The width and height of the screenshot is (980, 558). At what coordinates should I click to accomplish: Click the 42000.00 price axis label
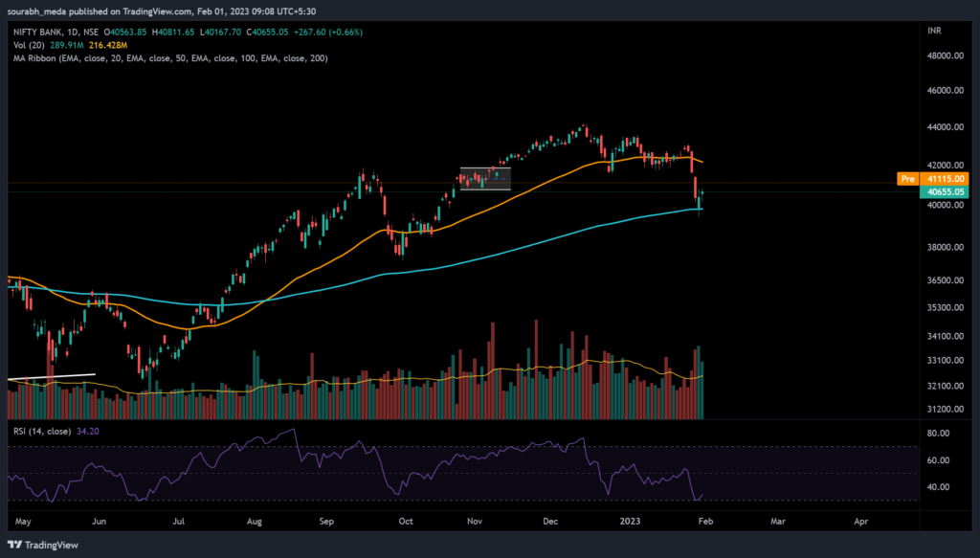(x=945, y=166)
